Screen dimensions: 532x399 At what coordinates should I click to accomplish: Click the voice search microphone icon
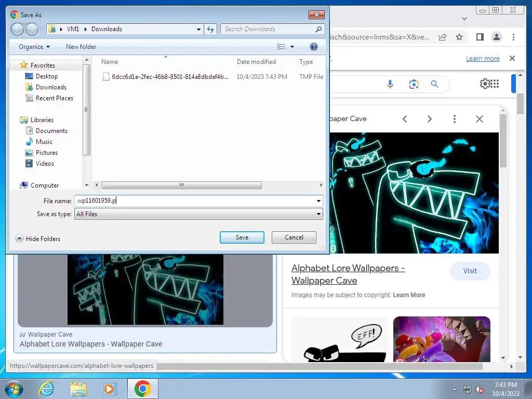[390, 84]
